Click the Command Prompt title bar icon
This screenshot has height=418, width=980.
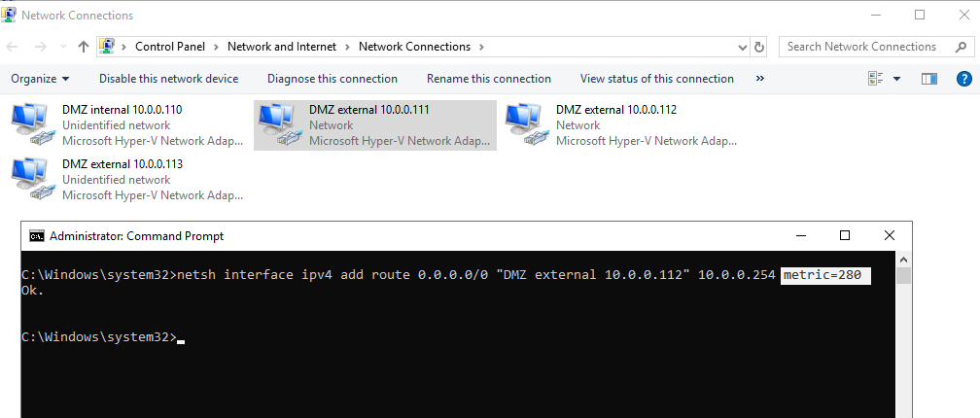[x=36, y=235]
